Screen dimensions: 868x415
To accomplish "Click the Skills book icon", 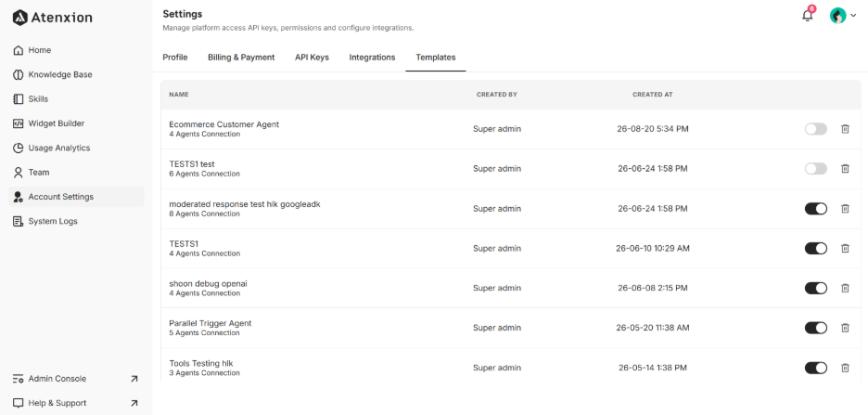I will [x=18, y=98].
